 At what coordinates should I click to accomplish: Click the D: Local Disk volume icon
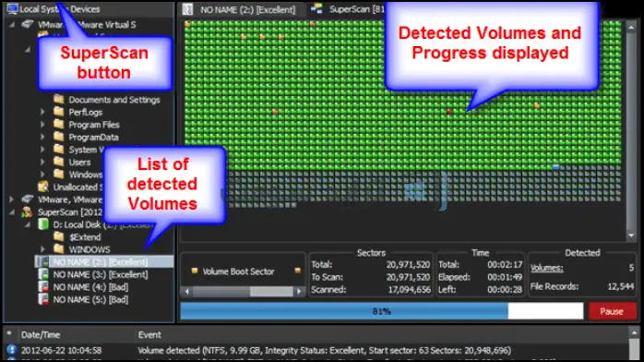(43, 224)
